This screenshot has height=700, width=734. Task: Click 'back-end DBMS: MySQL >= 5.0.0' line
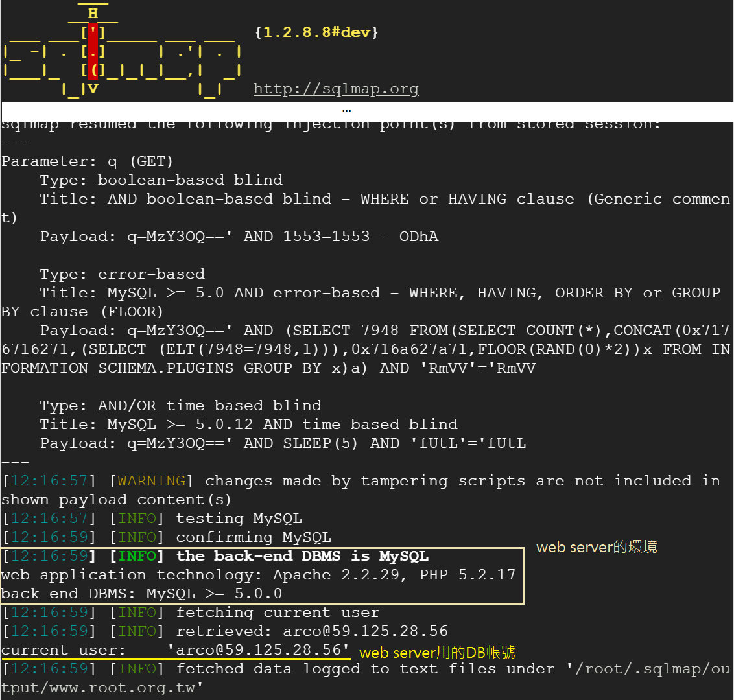142,593
